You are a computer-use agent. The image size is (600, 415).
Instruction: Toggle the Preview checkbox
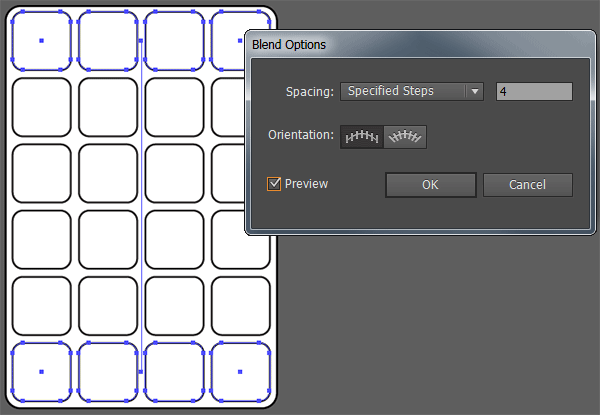coord(274,184)
